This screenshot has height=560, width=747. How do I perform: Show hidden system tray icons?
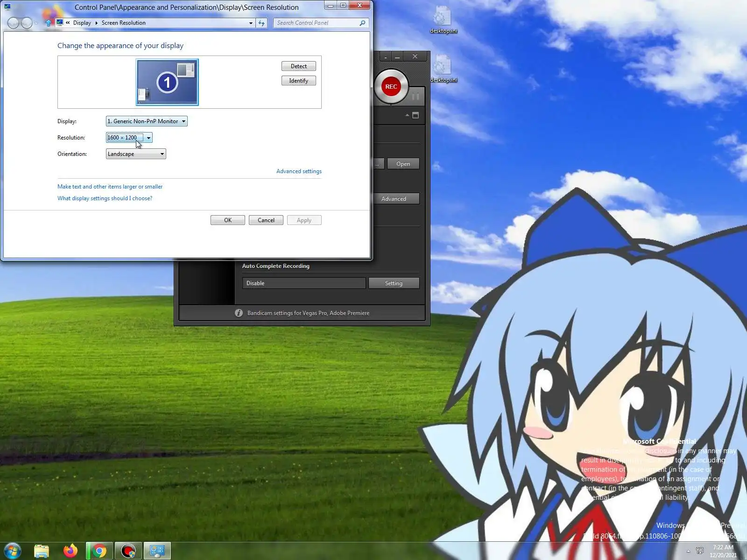point(688,551)
